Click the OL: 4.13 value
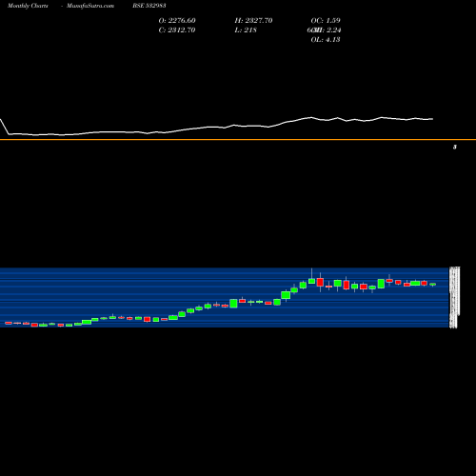The width and height of the screenshot is (476, 476). (326, 40)
